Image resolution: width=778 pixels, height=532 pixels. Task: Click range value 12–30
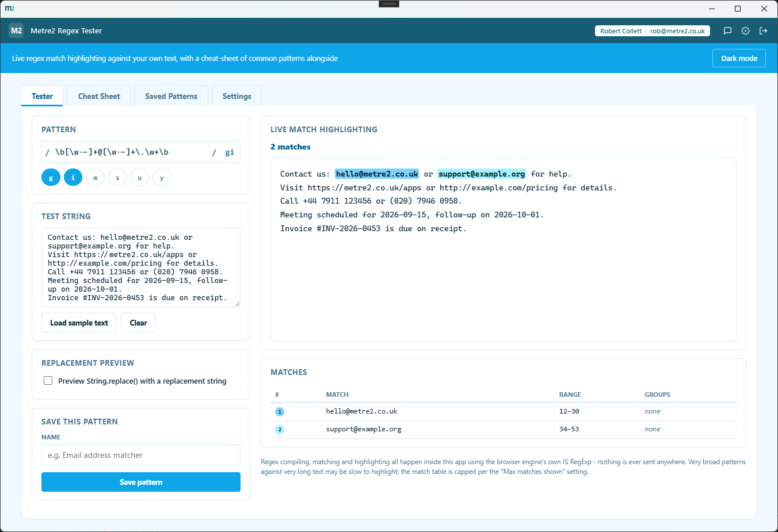569,411
